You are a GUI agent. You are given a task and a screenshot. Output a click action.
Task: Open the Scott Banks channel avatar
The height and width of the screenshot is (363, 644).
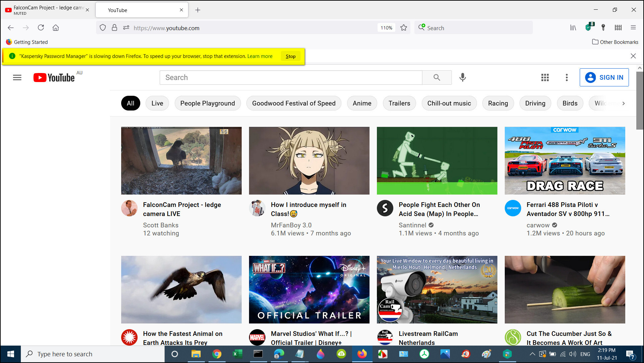point(129,208)
